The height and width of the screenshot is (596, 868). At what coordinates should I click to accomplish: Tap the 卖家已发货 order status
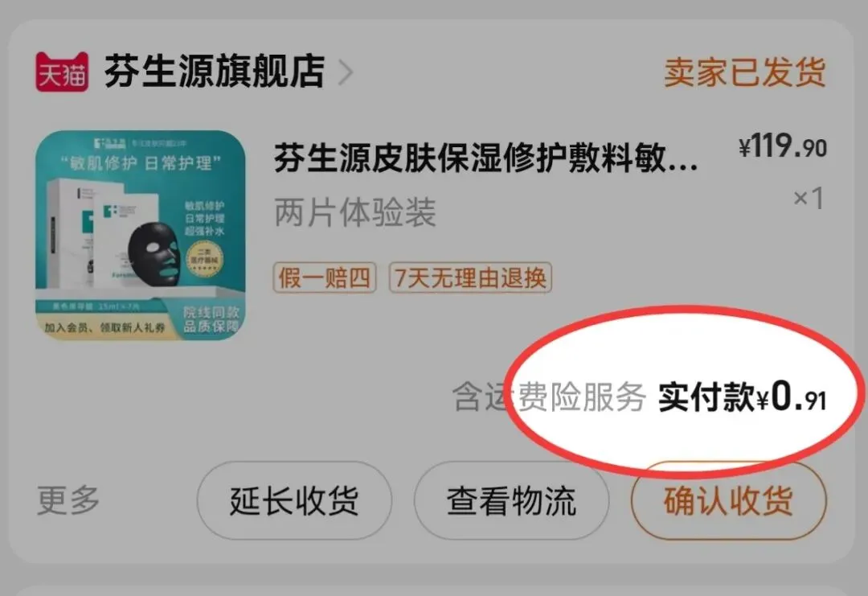tap(744, 72)
